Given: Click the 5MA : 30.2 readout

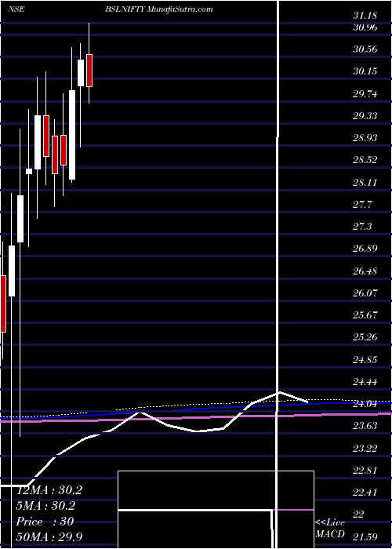Looking at the screenshot, I should [46, 506].
